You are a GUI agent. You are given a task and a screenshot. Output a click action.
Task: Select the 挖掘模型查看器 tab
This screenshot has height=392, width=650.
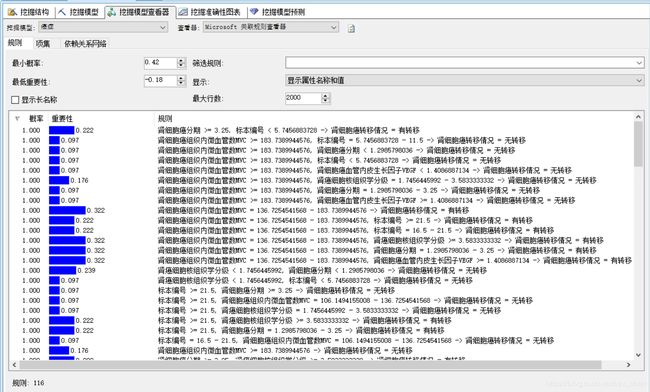coord(139,12)
